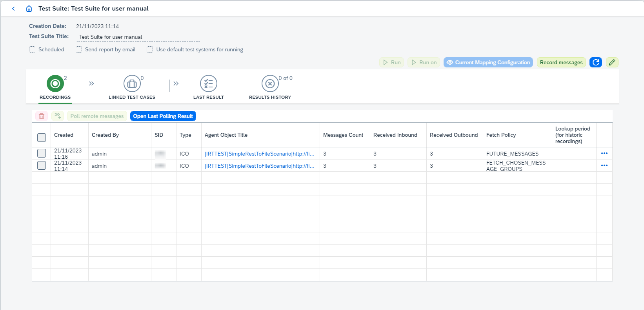Click the blue refresh icon button
This screenshot has height=310, width=644.
pyautogui.click(x=596, y=62)
